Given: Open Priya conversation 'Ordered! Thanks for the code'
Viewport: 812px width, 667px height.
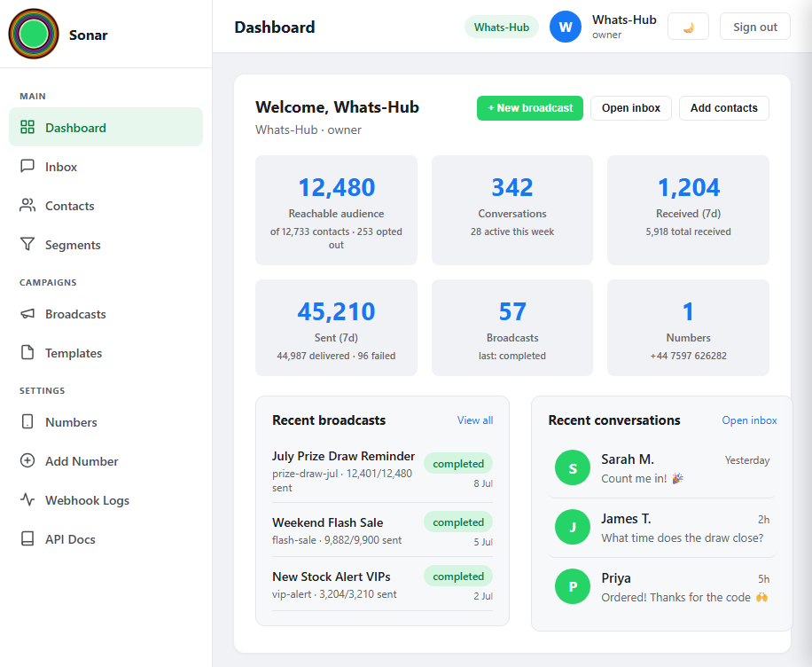Looking at the screenshot, I should (662, 587).
